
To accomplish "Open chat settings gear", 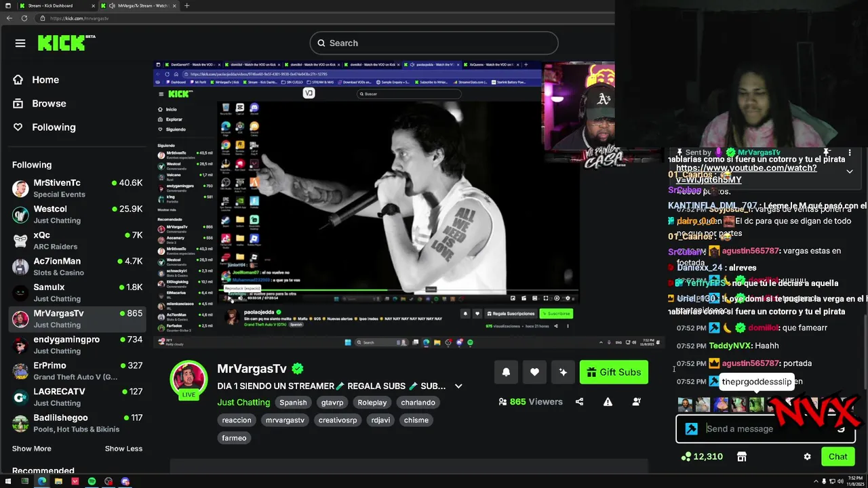I will point(807,457).
